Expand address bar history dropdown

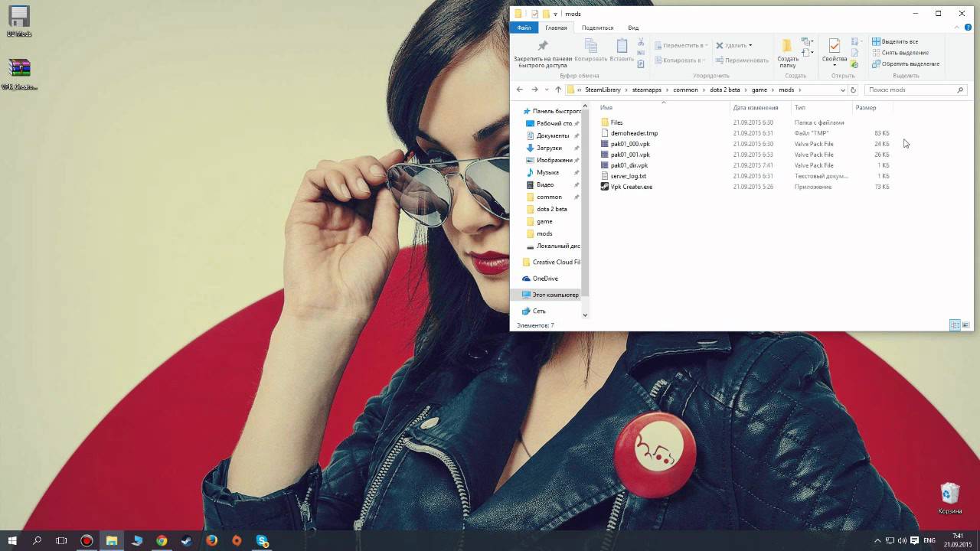tap(843, 90)
